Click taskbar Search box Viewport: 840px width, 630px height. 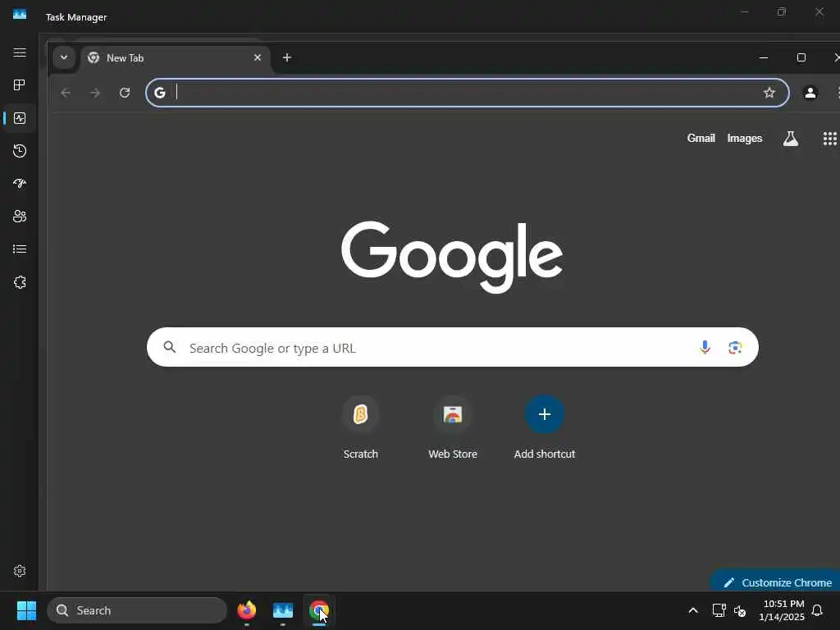pyautogui.click(x=137, y=610)
